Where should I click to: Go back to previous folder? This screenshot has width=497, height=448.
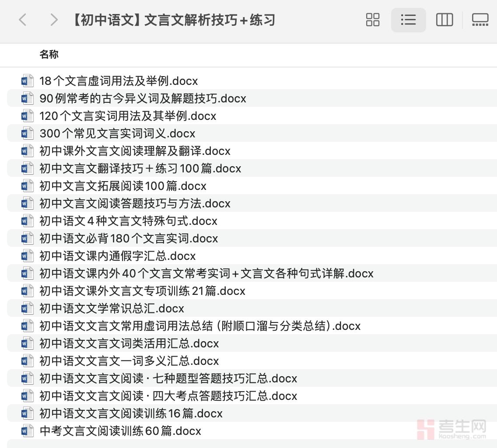point(23,20)
